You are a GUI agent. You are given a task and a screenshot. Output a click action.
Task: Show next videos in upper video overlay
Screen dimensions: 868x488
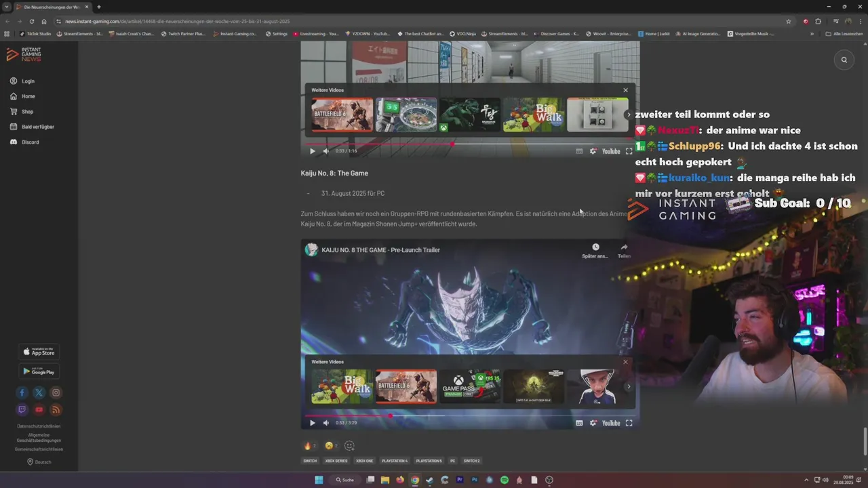click(x=628, y=115)
